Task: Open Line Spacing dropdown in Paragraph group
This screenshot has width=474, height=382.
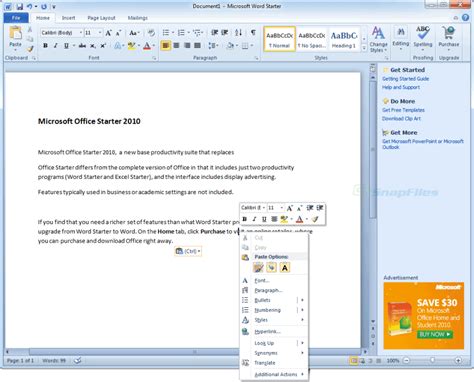Action: 213,46
